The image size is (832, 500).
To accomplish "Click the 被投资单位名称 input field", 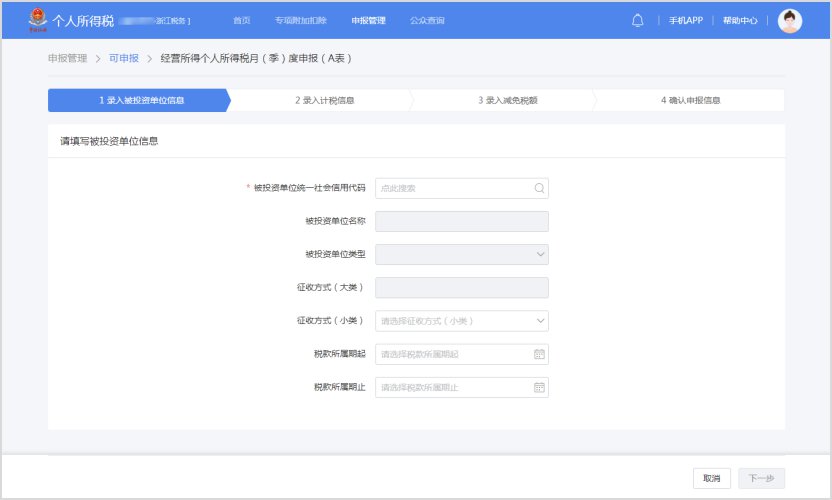I will [x=461, y=221].
